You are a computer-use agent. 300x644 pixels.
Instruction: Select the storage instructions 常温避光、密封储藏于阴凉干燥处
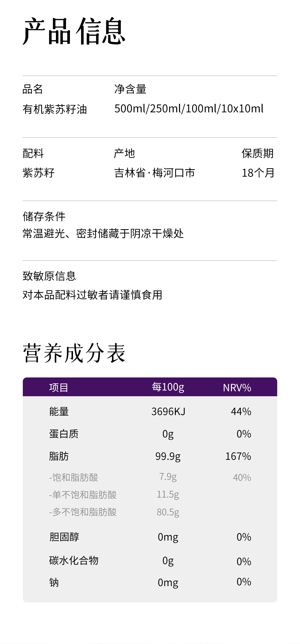pos(103,234)
